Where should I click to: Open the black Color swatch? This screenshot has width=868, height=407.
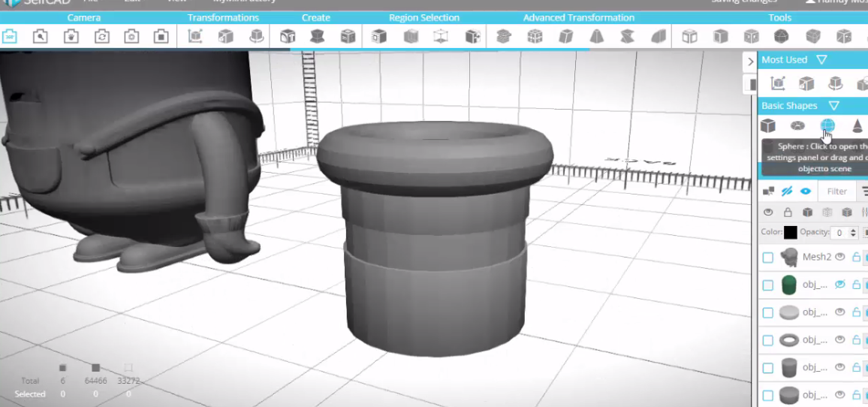[791, 233]
